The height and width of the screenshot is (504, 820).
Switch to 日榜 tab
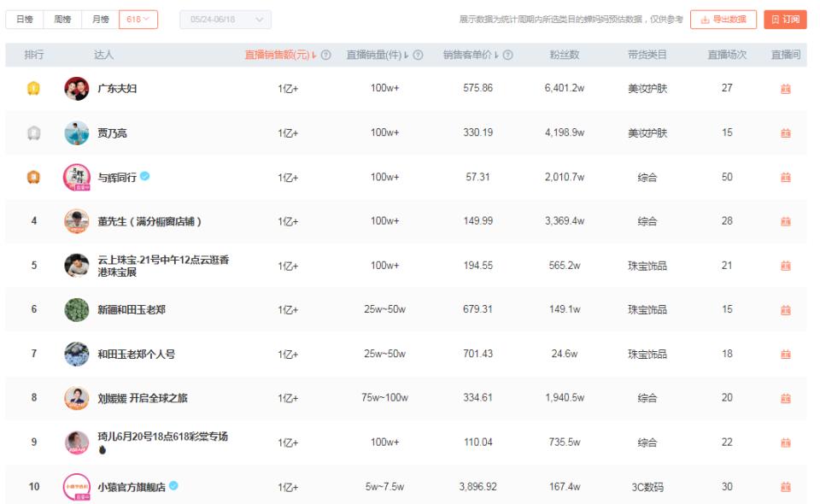(x=25, y=19)
